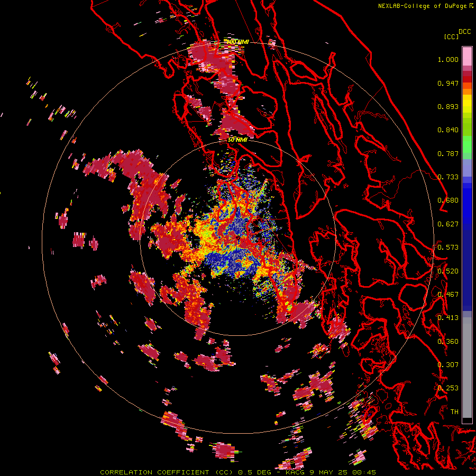Click the 0.947 scale value
This screenshot has height=476, width=476.
[448, 83]
